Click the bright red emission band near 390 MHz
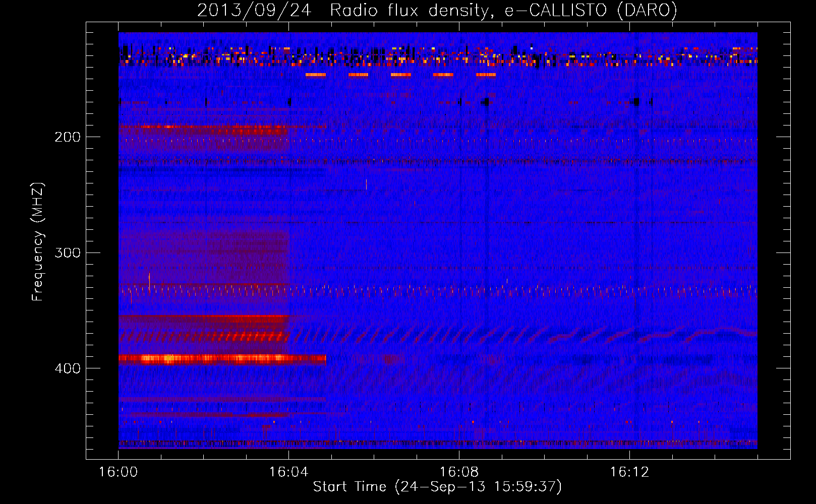Viewport: 816px width, 504px height. click(x=222, y=359)
